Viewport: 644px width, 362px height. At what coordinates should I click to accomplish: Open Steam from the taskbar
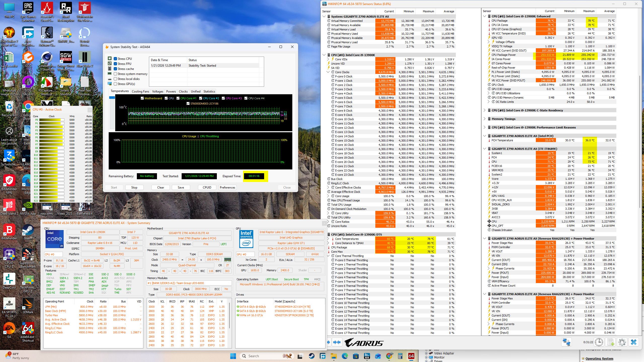(311, 356)
